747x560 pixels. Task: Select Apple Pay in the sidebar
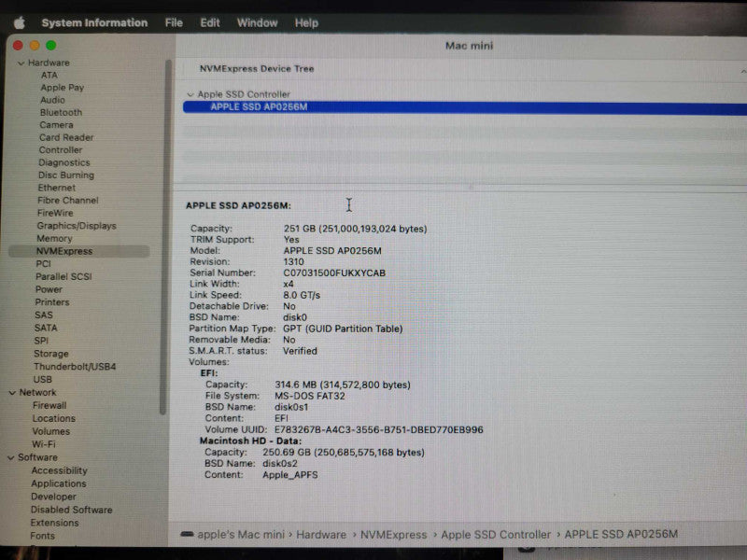62,88
